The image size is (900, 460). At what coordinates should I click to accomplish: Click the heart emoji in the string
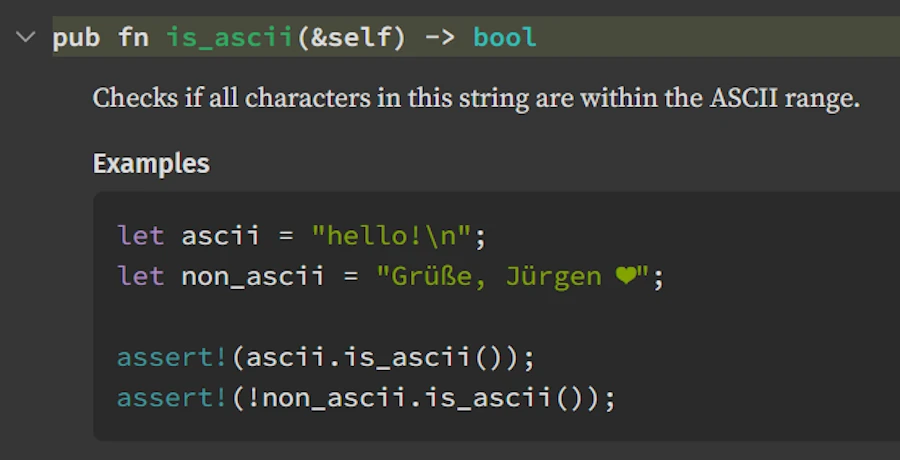627,277
